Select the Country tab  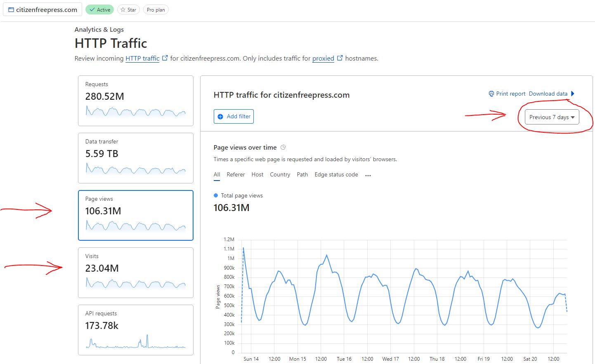coord(280,175)
